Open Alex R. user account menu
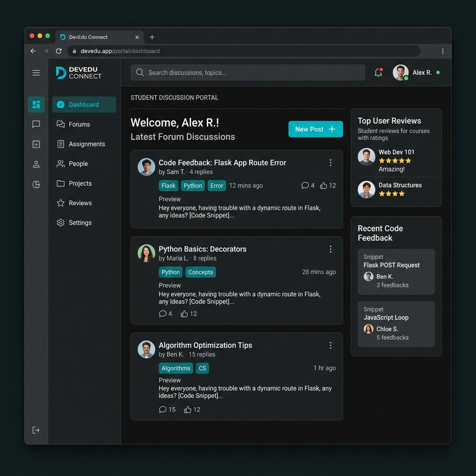The image size is (476, 476). click(416, 73)
